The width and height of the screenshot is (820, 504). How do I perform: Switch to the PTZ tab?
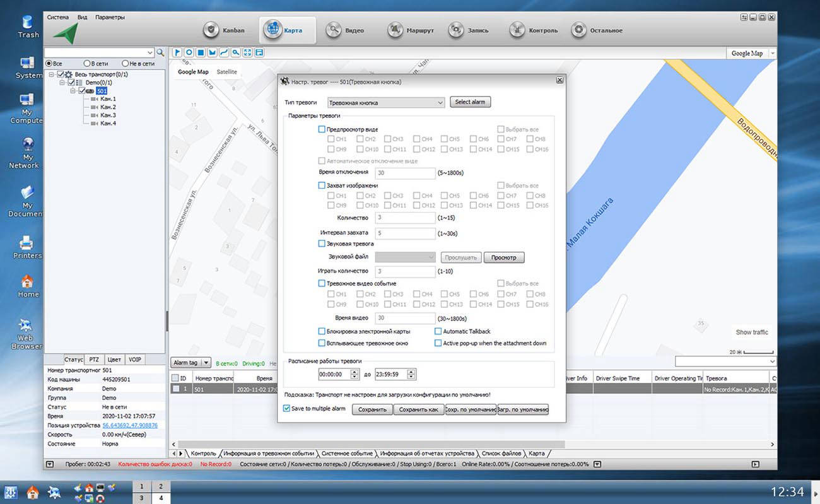tap(94, 360)
